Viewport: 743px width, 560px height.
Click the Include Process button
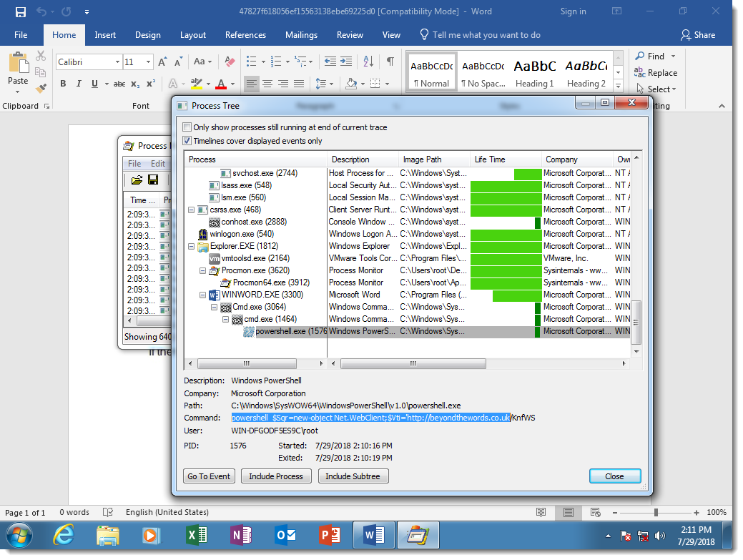(x=276, y=476)
